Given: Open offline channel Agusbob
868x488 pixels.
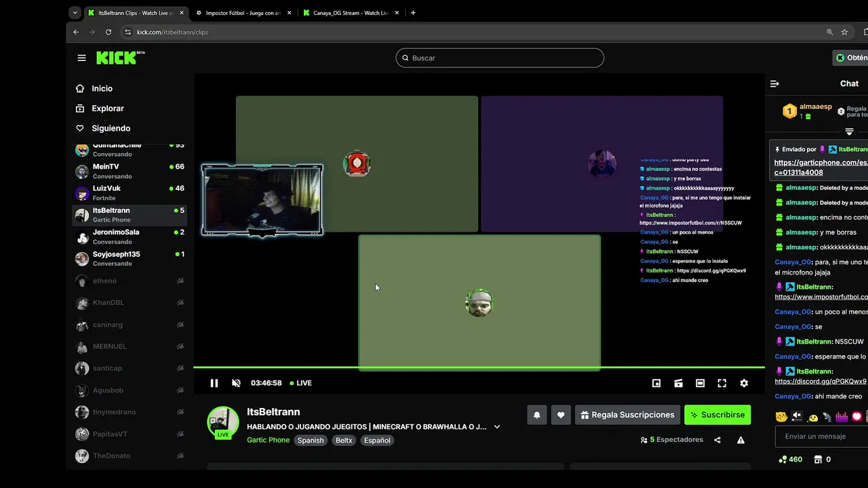Looking at the screenshot, I should pyautogui.click(x=130, y=390).
